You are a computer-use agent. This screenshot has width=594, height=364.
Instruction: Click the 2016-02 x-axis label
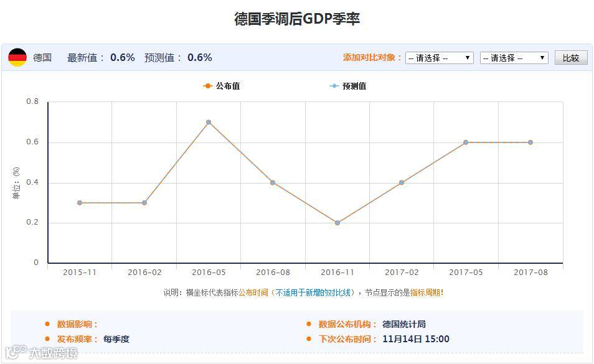[144, 273]
